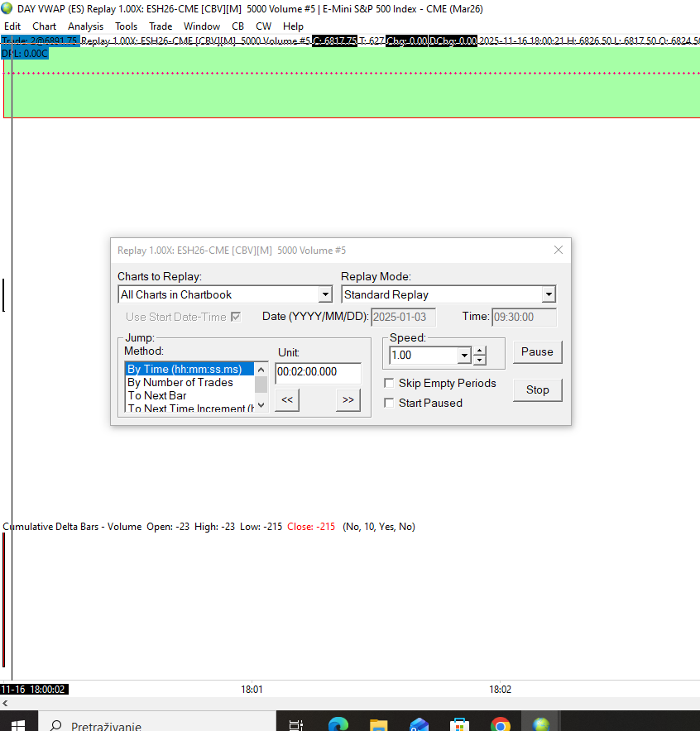Image resolution: width=700 pixels, height=731 pixels.
Task: Open the Window menu
Action: point(201,26)
